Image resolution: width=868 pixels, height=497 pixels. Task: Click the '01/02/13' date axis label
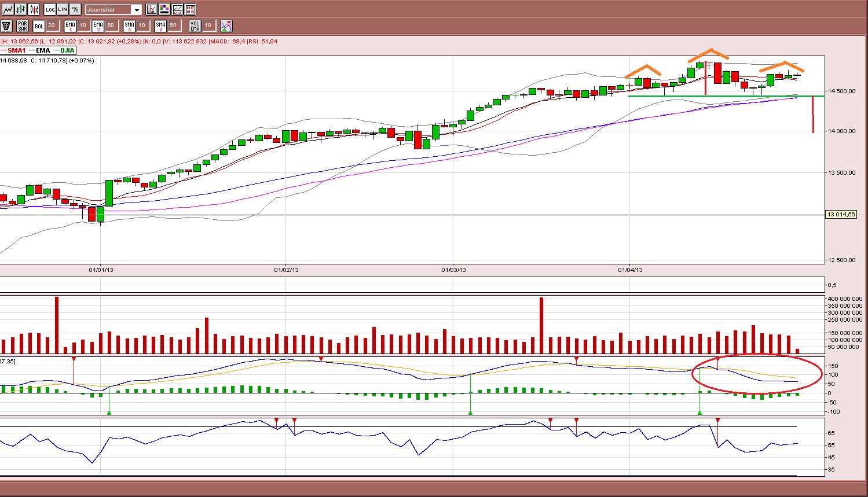click(x=286, y=270)
